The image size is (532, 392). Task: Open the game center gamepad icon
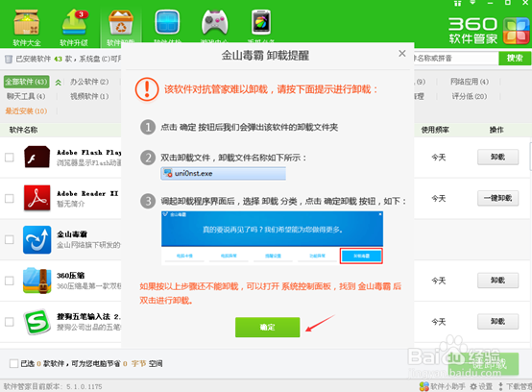click(x=215, y=22)
